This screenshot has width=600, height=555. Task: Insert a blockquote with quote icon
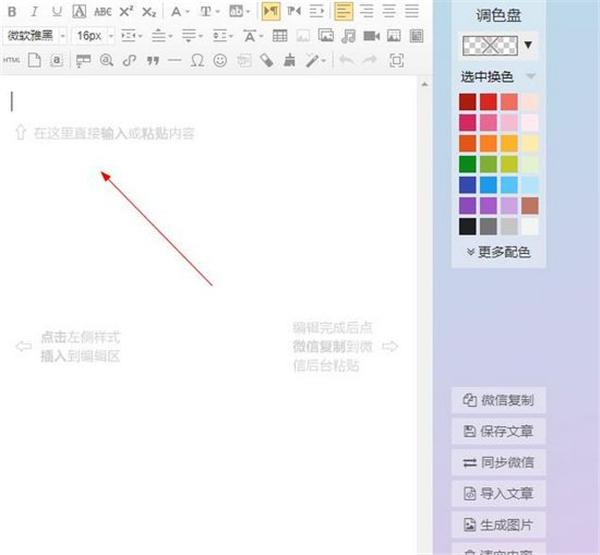(x=153, y=60)
